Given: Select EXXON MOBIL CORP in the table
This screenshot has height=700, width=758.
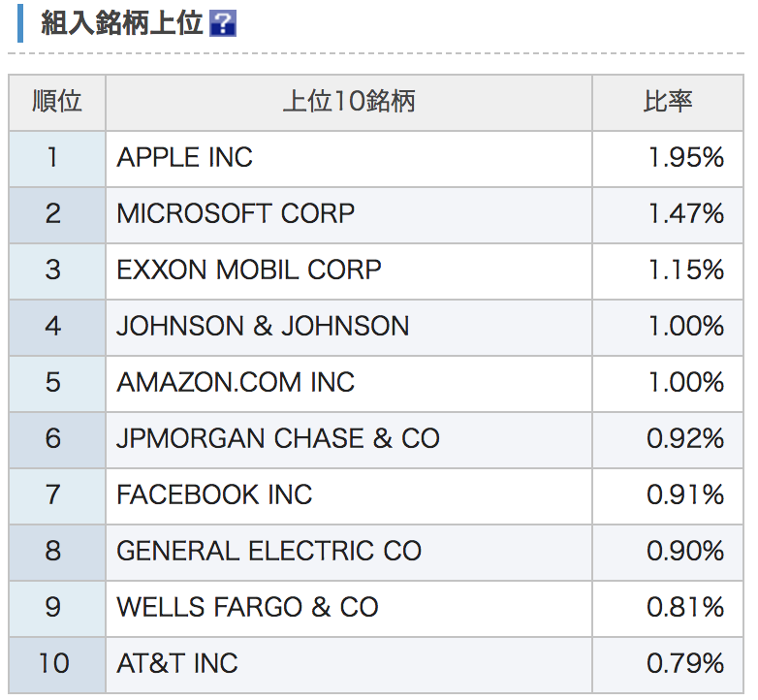Looking at the screenshot, I should coord(249,270).
